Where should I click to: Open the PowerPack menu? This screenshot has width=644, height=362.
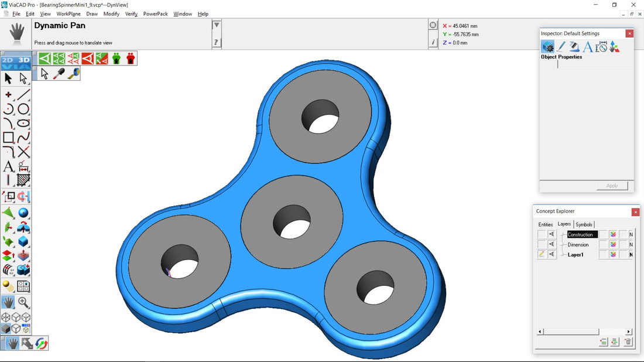pyautogui.click(x=155, y=14)
